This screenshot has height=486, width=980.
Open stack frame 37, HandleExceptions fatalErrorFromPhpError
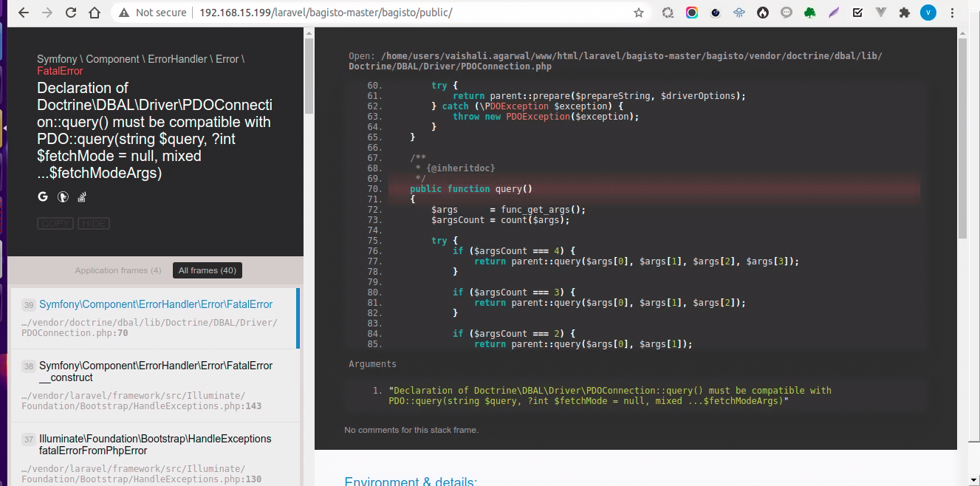[x=155, y=454]
